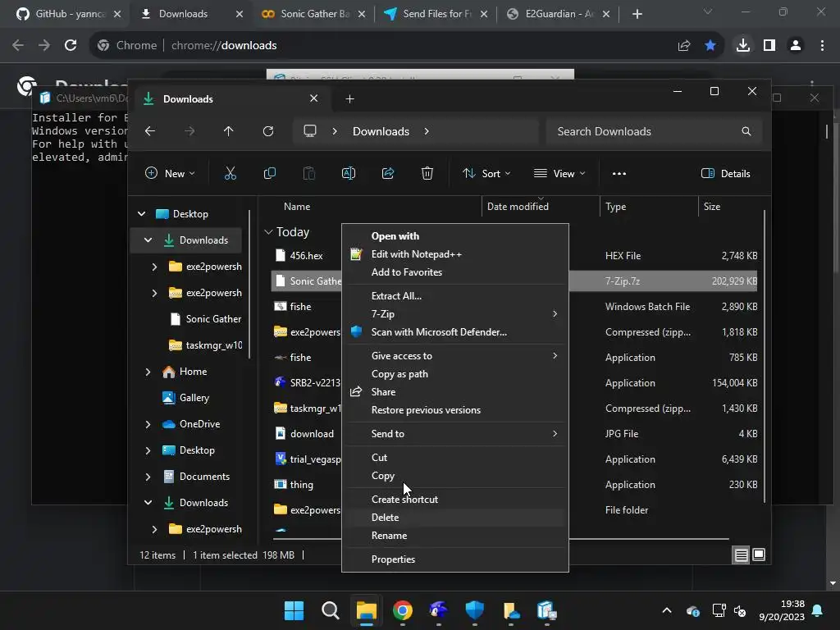Open the Sort dropdown

coord(486,173)
